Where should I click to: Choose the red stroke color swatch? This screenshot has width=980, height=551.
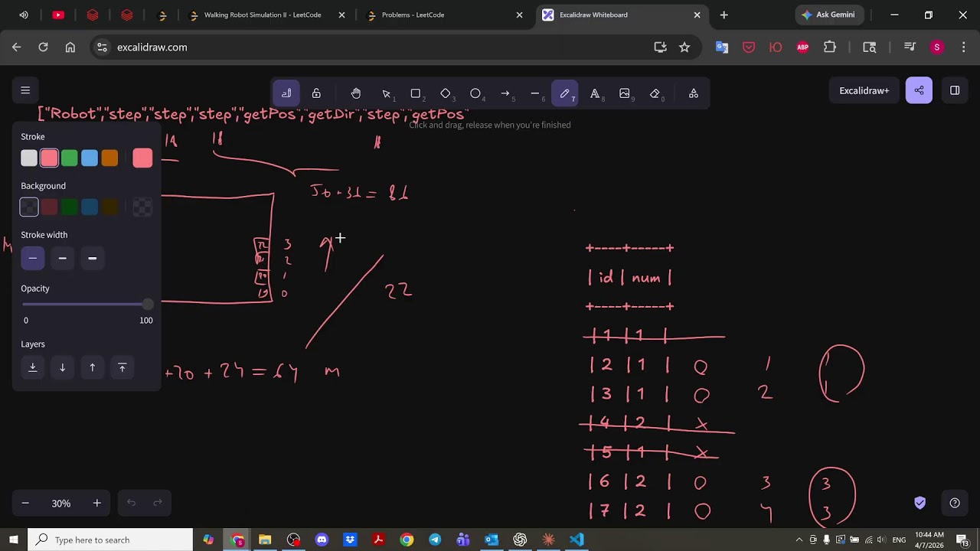(49, 158)
